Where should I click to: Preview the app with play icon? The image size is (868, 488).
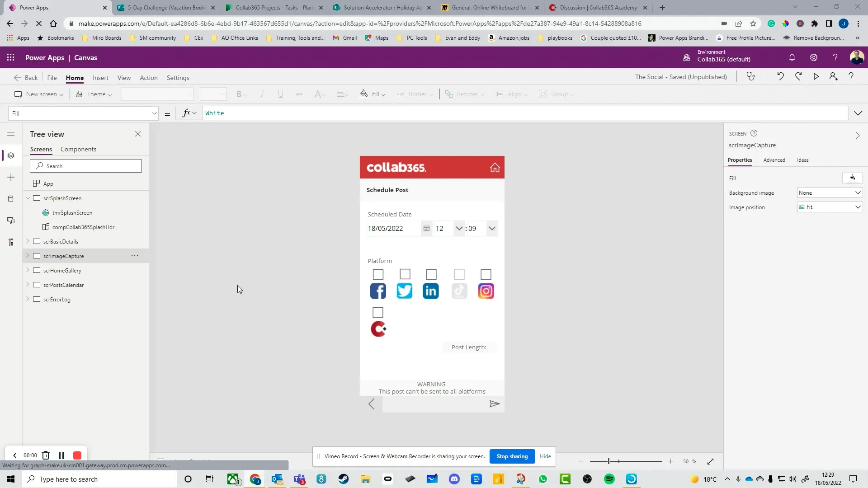[816, 77]
